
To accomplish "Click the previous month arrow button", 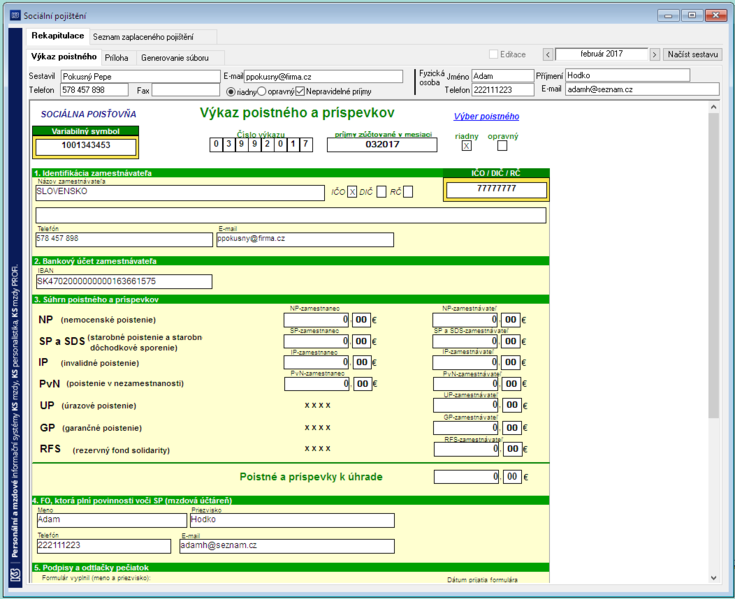I will coord(548,55).
